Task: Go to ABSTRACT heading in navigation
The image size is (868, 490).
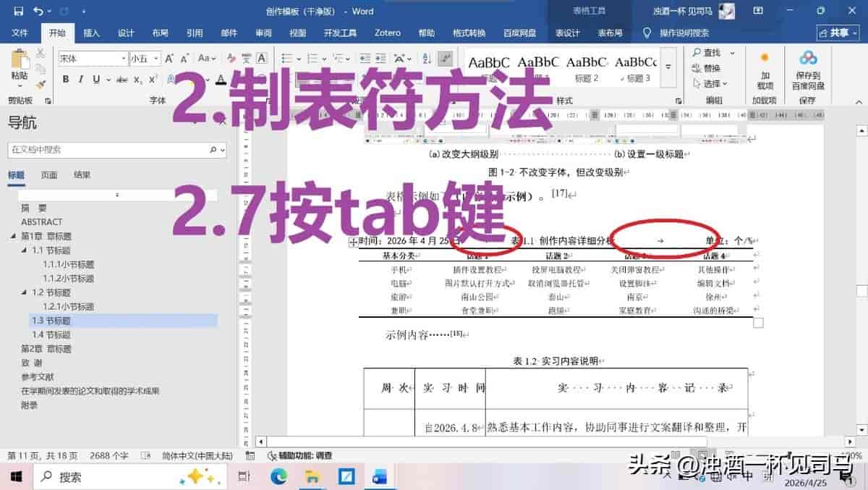Action: 42,222
